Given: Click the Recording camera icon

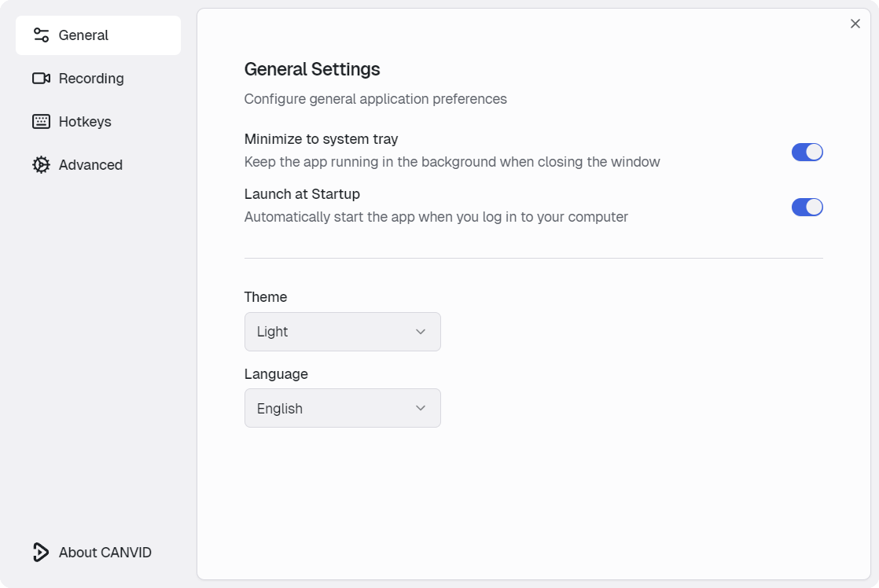Looking at the screenshot, I should (41, 79).
